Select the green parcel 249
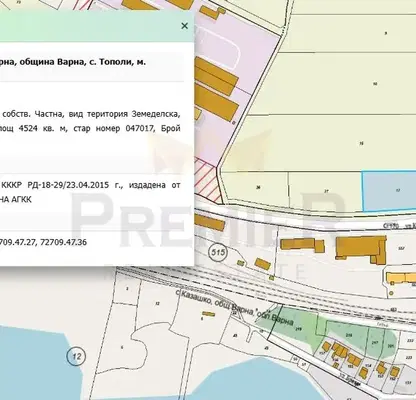416x400 pixels. (x=293, y=326)
